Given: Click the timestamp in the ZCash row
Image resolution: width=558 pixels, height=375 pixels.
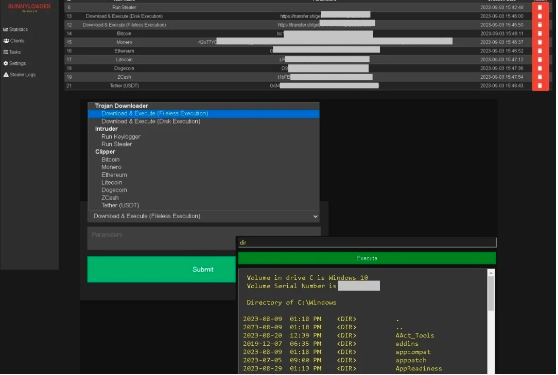Looking at the screenshot, I should pos(502,77).
